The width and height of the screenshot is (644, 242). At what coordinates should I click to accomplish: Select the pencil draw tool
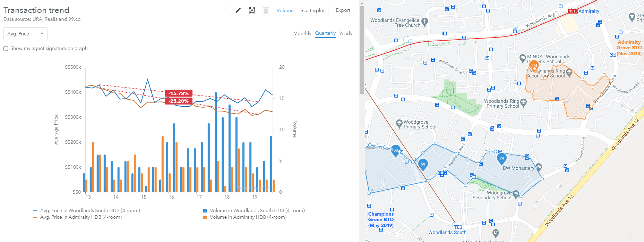point(238,10)
